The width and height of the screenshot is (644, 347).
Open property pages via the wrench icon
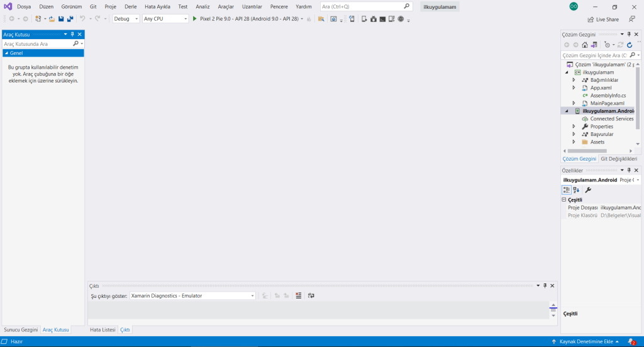[x=588, y=190]
